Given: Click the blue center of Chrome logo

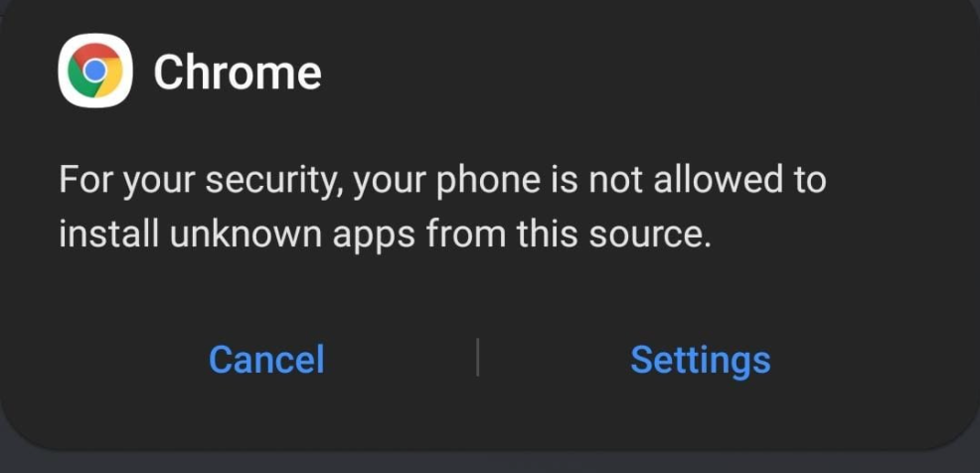Looking at the screenshot, I should 95,71.
